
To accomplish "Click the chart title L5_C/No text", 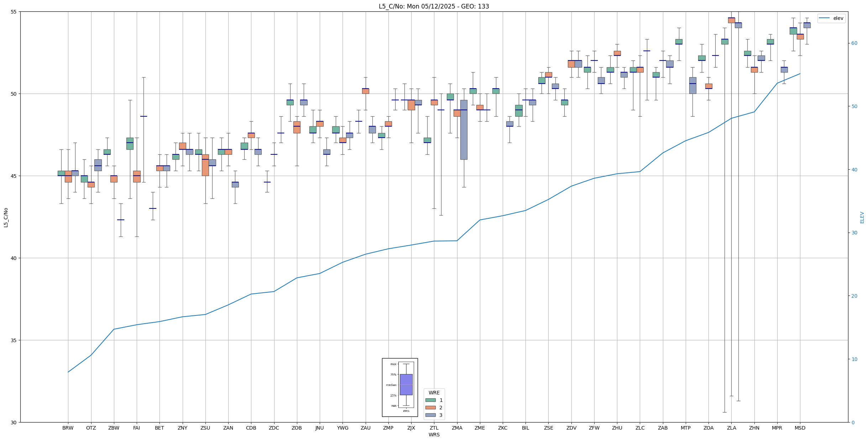I will [434, 6].
